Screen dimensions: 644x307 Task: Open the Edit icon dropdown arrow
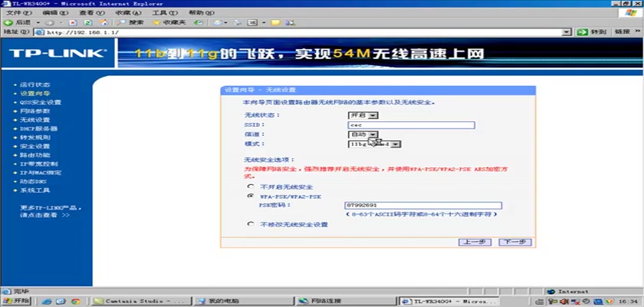[264, 22]
